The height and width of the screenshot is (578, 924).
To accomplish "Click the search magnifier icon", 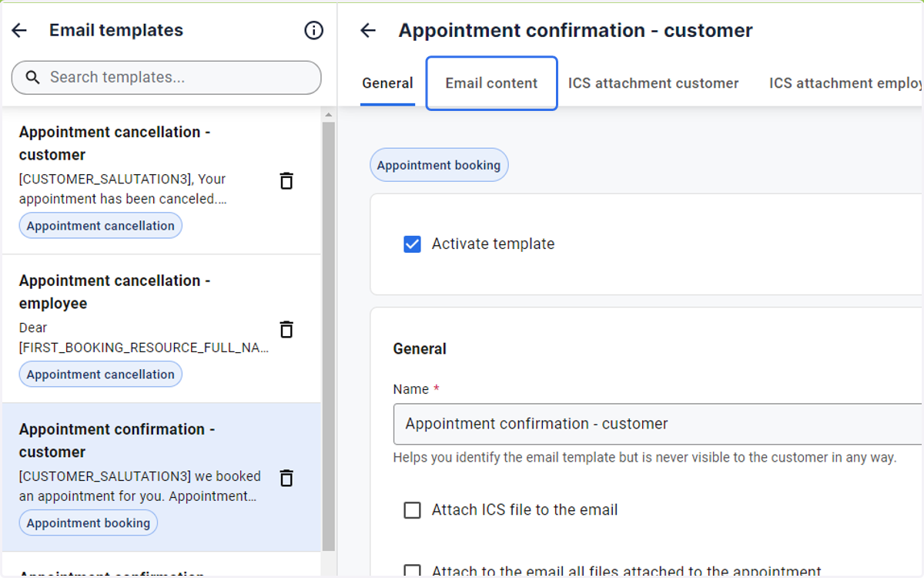I will pos(32,77).
